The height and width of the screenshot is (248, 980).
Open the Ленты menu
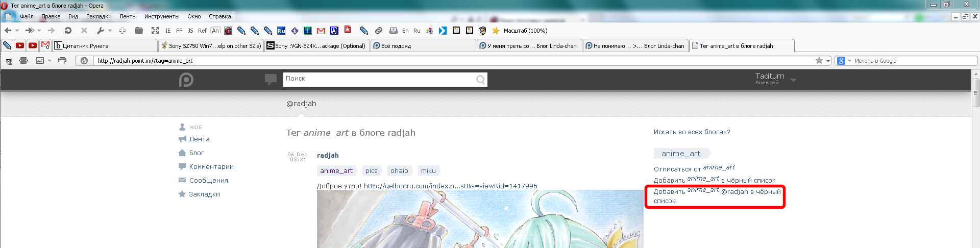(128, 16)
